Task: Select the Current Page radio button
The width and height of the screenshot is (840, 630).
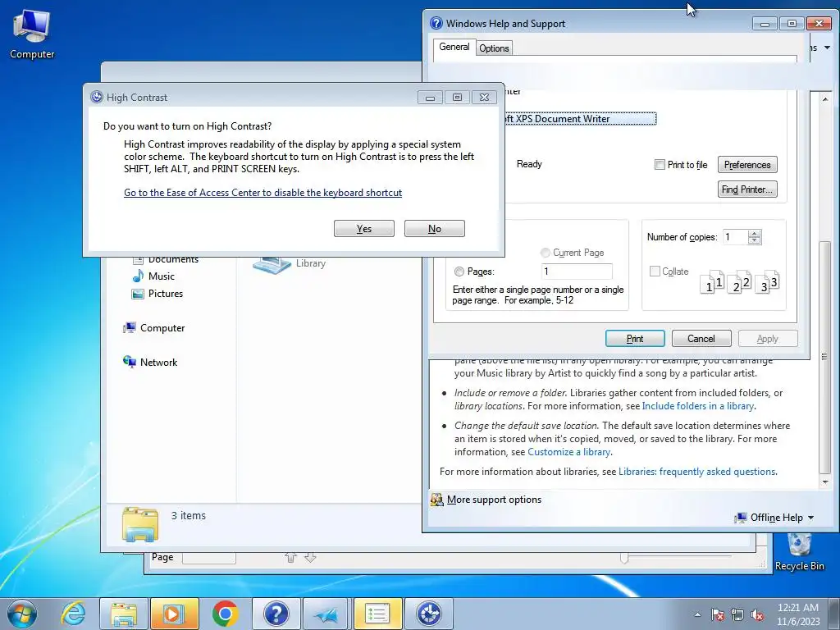Action: click(546, 253)
